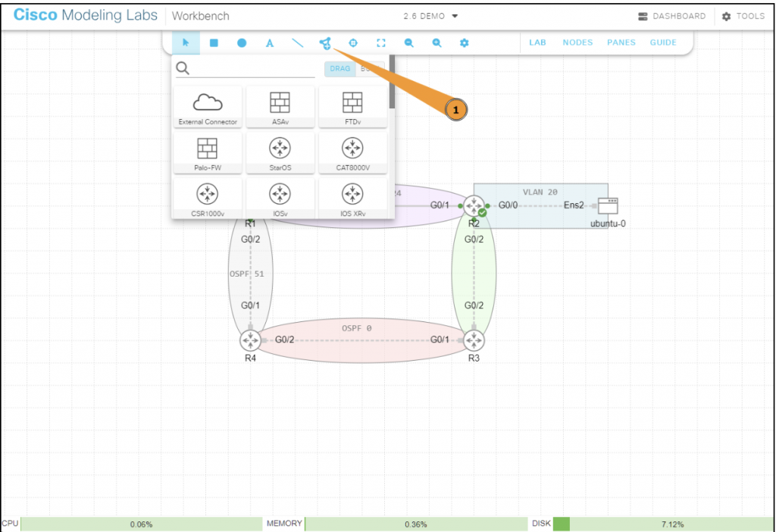Open the GUIDE link
Viewport: 776px width, 532px height.
tap(663, 42)
